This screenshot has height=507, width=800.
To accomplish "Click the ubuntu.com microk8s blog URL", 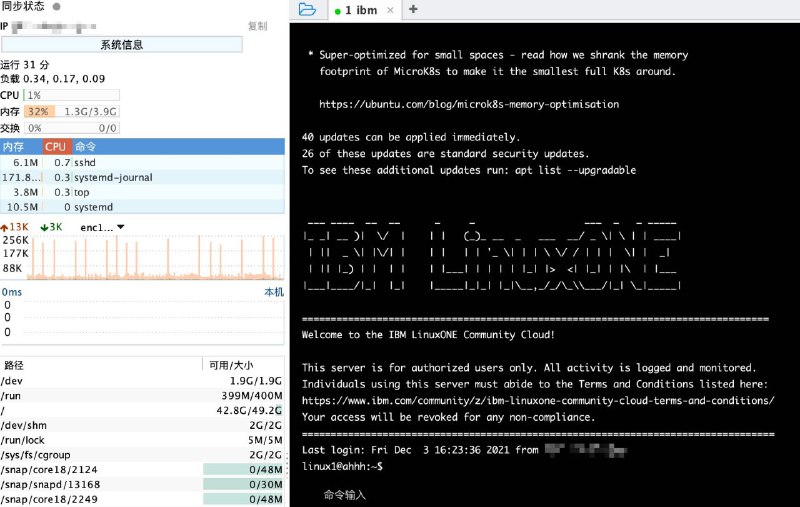I will click(469, 104).
